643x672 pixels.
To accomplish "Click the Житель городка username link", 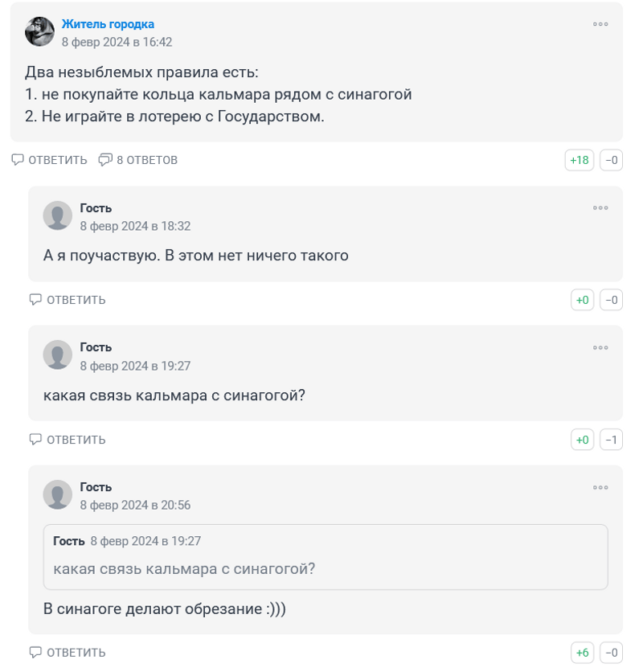I will pyautogui.click(x=108, y=24).
